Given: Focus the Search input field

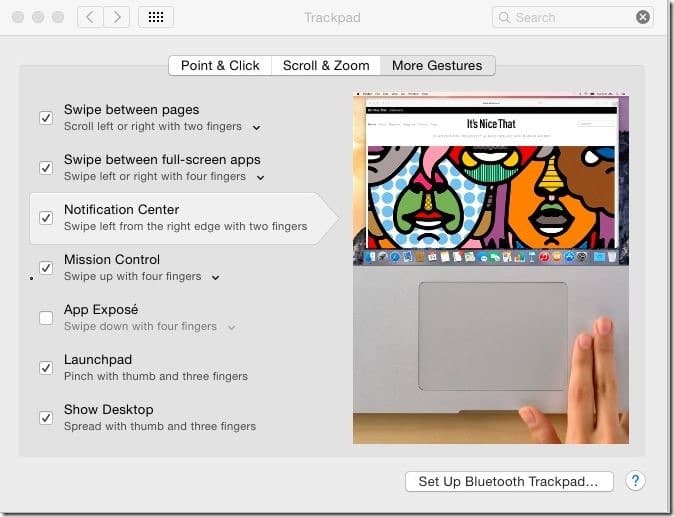Looking at the screenshot, I should tap(573, 17).
